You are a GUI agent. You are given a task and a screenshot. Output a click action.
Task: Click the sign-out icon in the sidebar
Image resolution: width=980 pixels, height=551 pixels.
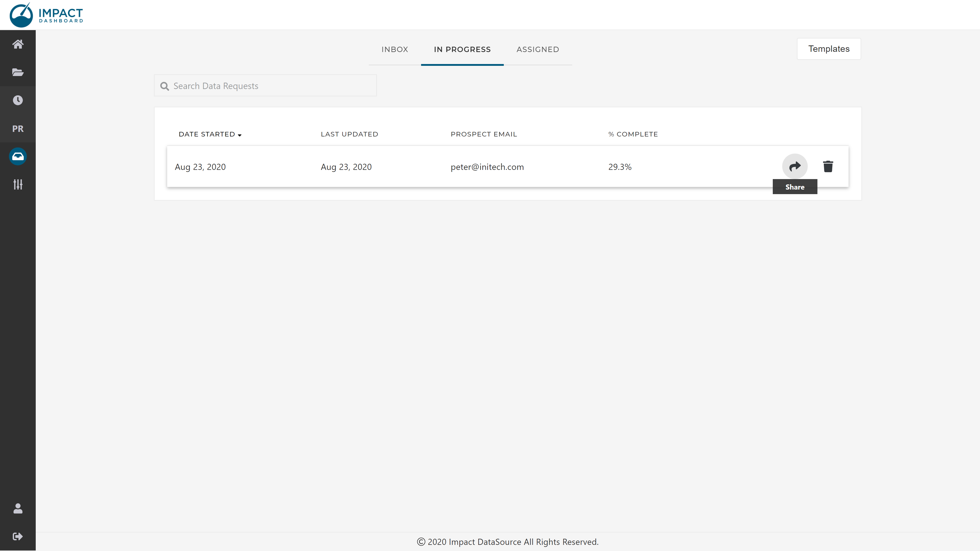[18, 536]
